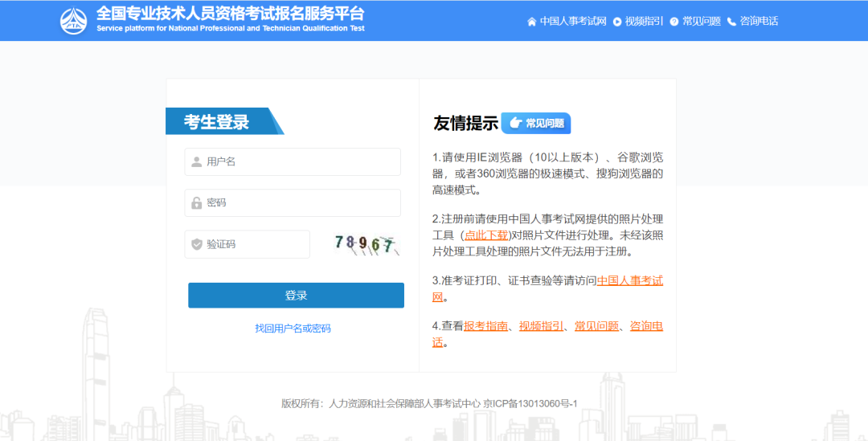
Task: Open the 找回用户名或密码 link
Action: (293, 329)
